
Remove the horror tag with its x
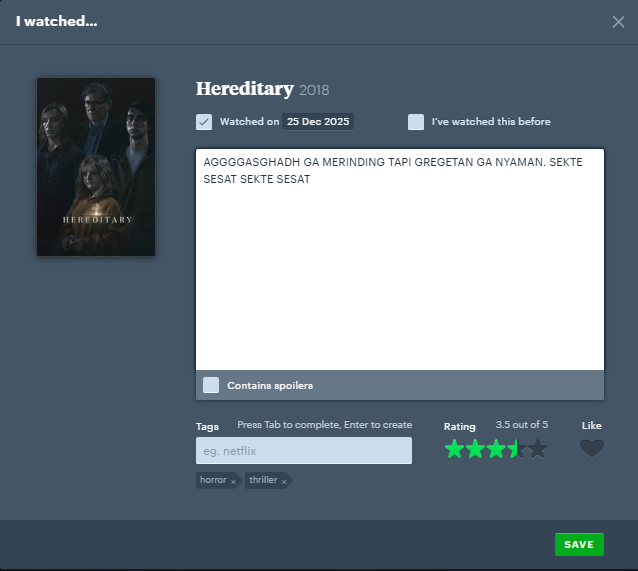tap(233, 481)
